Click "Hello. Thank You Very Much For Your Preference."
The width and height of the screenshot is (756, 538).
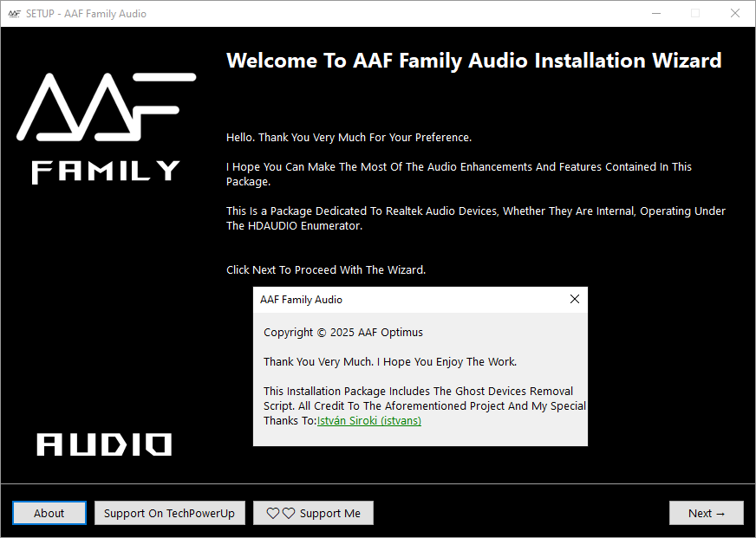tap(349, 137)
